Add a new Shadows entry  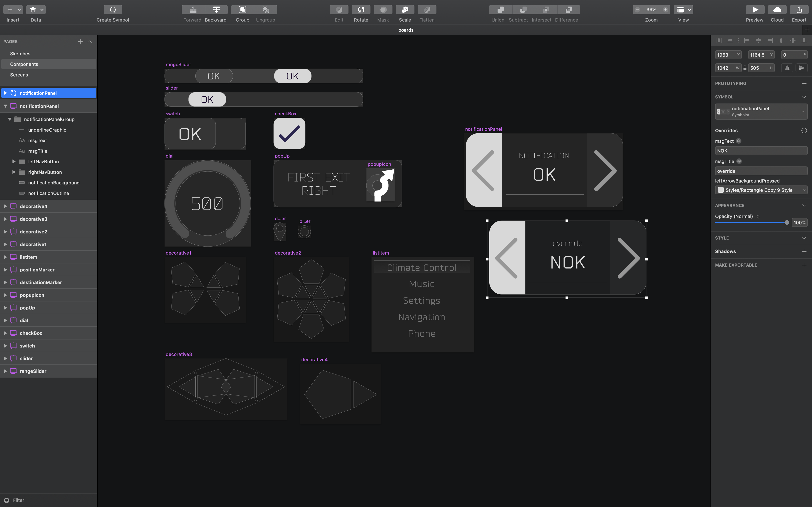click(x=804, y=251)
